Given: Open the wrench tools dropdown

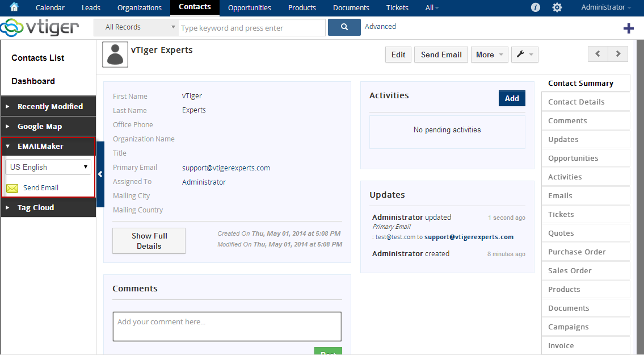Looking at the screenshot, I should (524, 55).
